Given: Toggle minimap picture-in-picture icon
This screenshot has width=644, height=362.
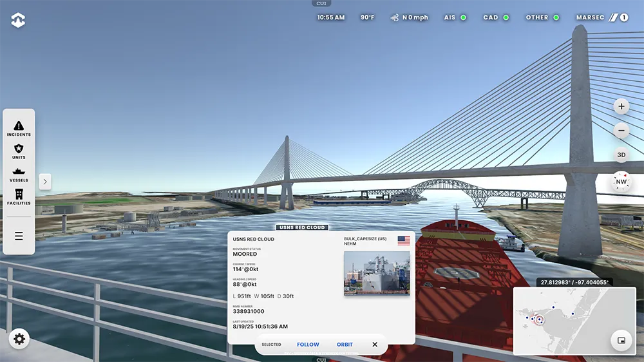Looking at the screenshot, I should 621,340.
